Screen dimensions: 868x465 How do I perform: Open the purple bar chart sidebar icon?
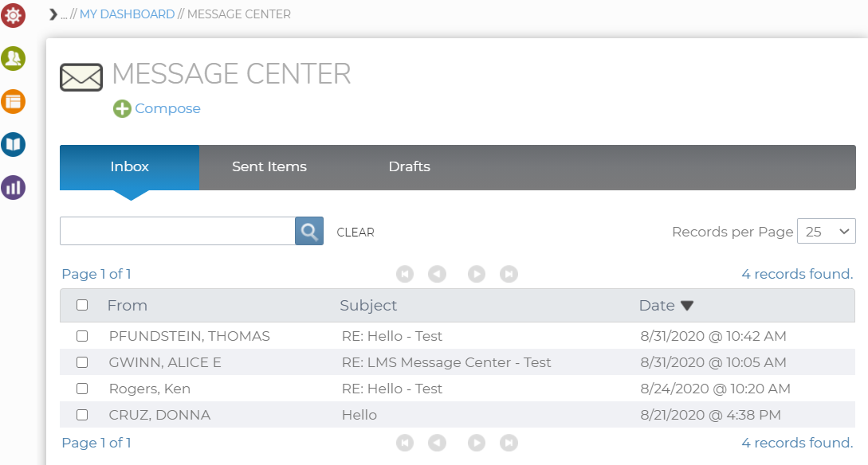point(13,188)
